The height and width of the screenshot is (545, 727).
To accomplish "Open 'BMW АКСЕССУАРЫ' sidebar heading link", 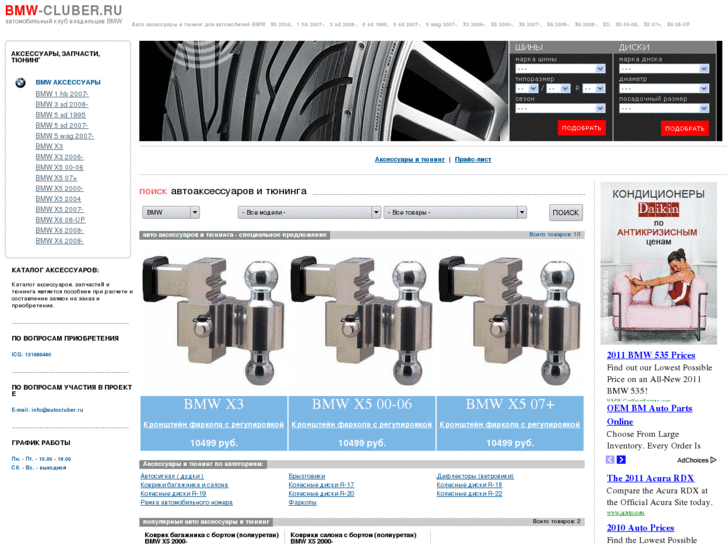I will click(x=68, y=83).
